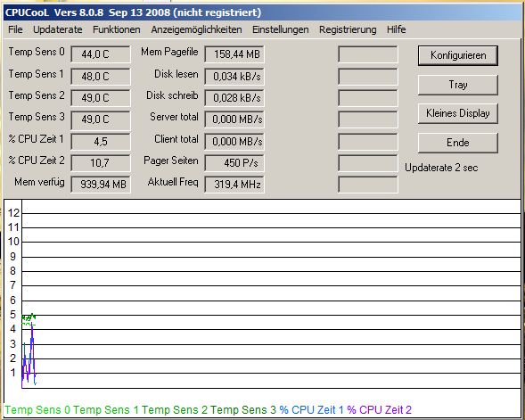The height and width of the screenshot is (420, 525).
Task: Click % CPU Zeit 2 in graph legend
Action: [379, 409]
